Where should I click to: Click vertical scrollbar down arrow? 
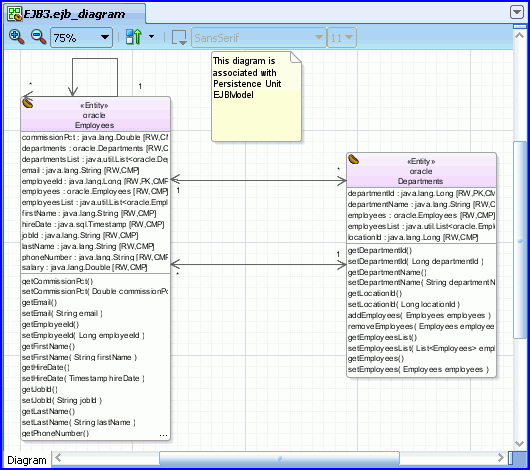point(519,443)
